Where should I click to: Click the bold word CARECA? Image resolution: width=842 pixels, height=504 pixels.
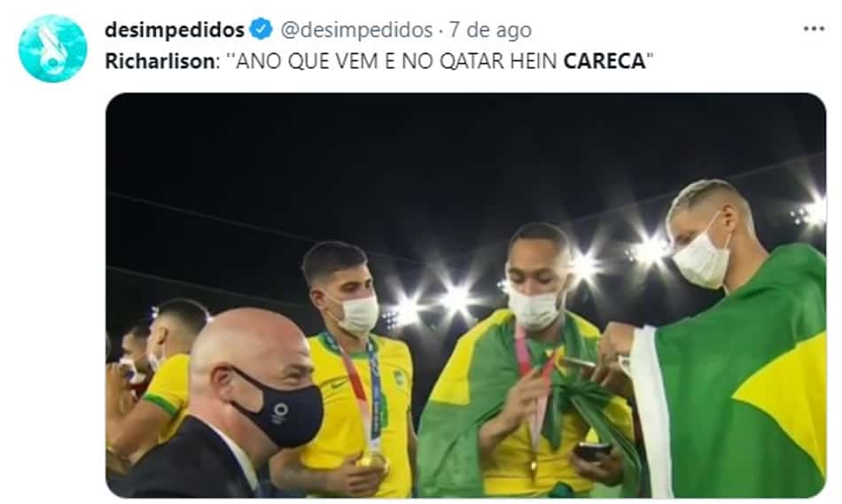(x=604, y=61)
